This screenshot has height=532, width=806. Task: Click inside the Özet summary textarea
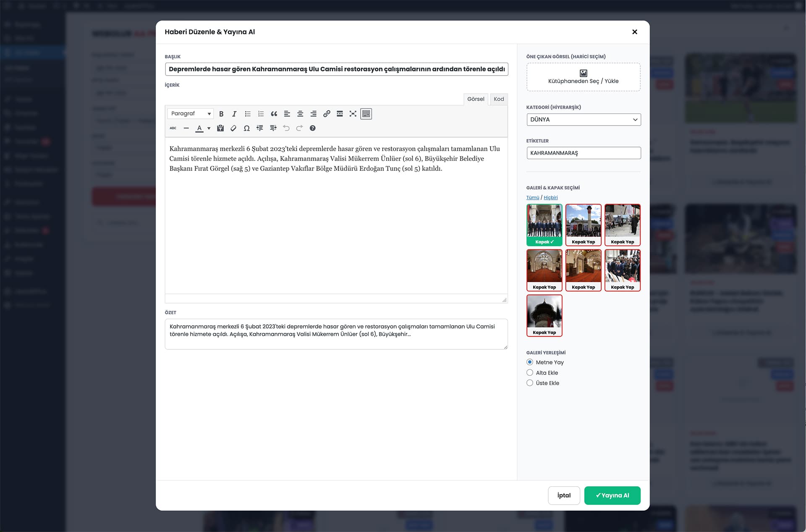(336, 334)
